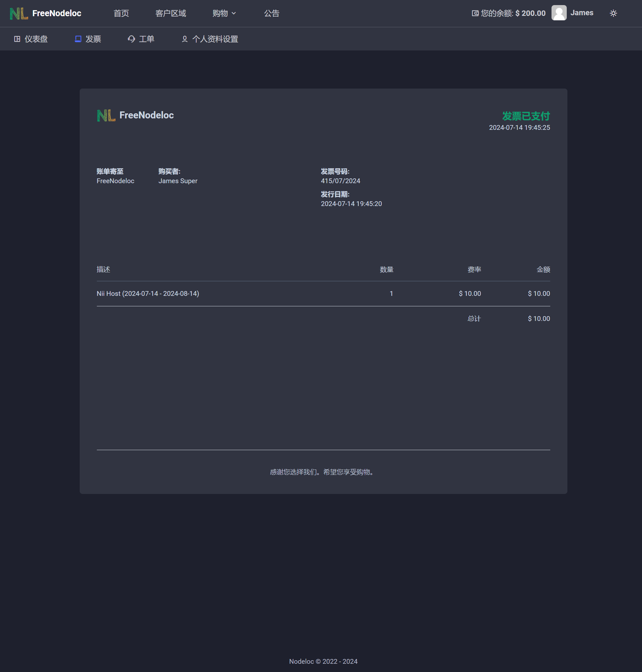This screenshot has width=642, height=672.
Task: Click the 金额 column header
Action: coord(544,269)
